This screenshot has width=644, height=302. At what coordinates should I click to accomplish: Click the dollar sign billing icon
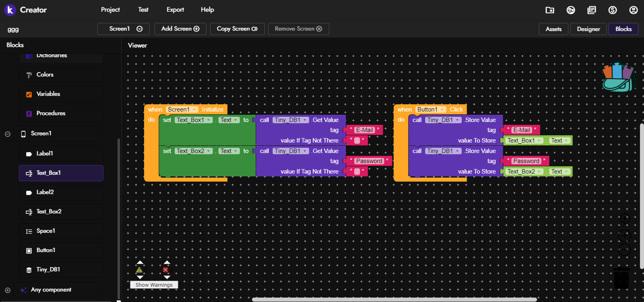(613, 10)
